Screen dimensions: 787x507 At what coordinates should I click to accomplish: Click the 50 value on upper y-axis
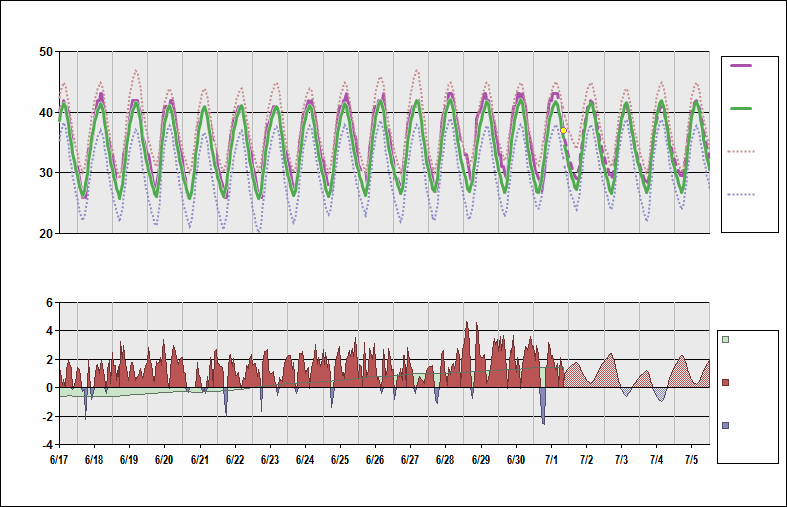[x=46, y=52]
